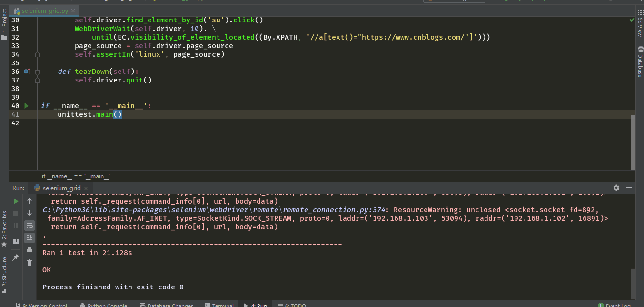Click the 'def tearDown(self):' line
644x307 pixels.
click(98, 72)
